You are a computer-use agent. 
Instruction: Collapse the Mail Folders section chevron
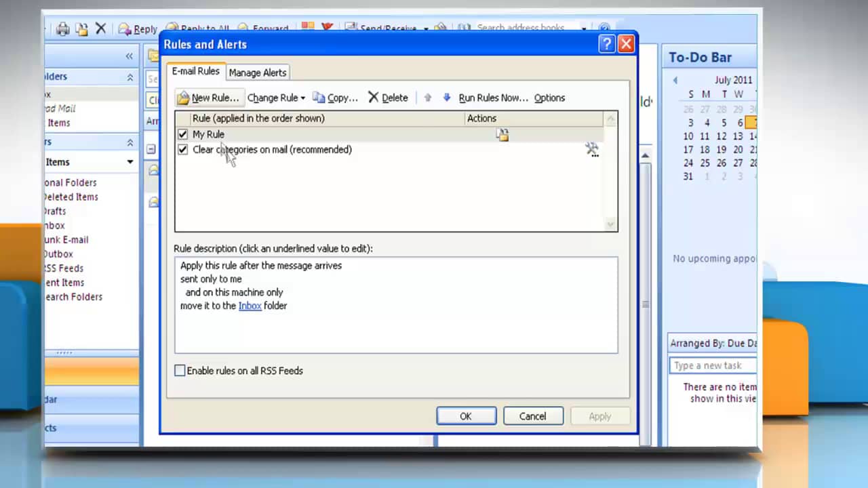(x=130, y=142)
